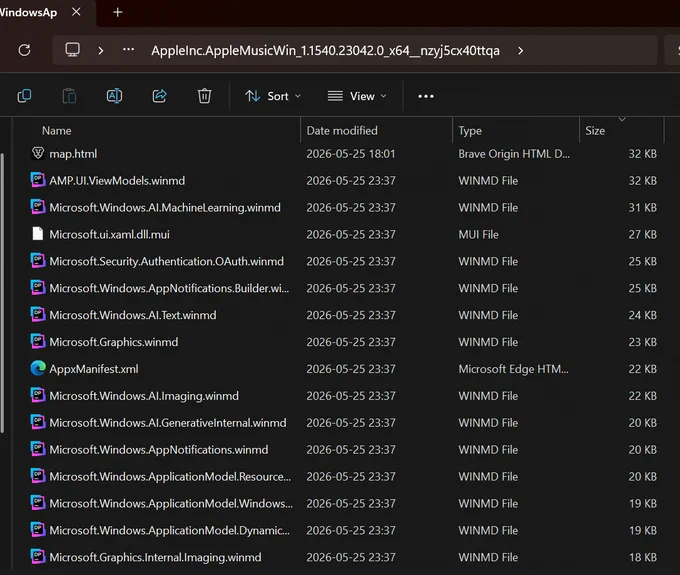Screen dimensions: 680x575
Task: Open the AppleInc.AppleMusicWin folder breadcrumb
Action: [325, 51]
